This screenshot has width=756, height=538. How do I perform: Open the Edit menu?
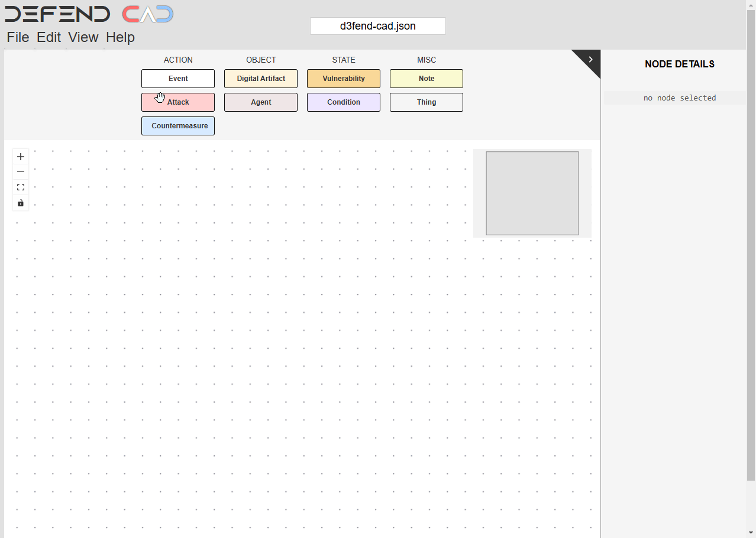49,37
